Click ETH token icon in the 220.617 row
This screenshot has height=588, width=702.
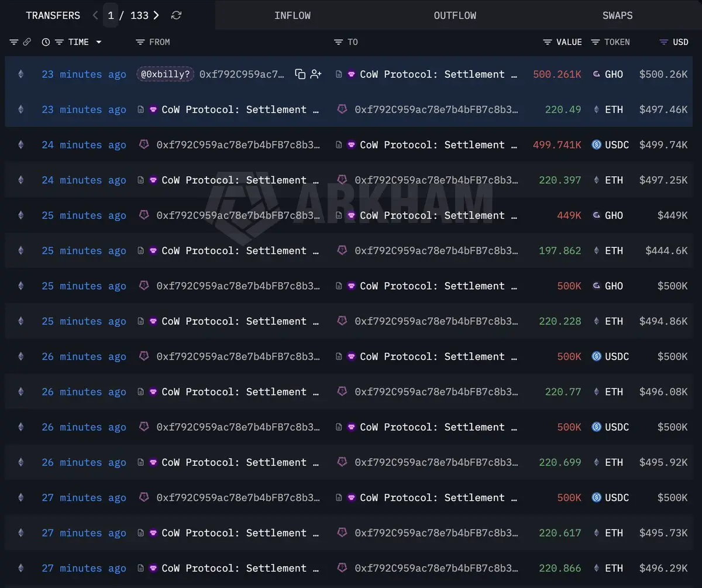(596, 533)
